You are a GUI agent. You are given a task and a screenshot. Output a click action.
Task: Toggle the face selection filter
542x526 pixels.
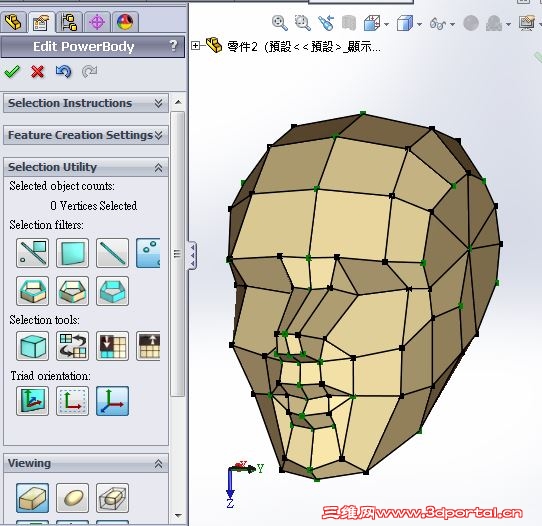point(73,253)
